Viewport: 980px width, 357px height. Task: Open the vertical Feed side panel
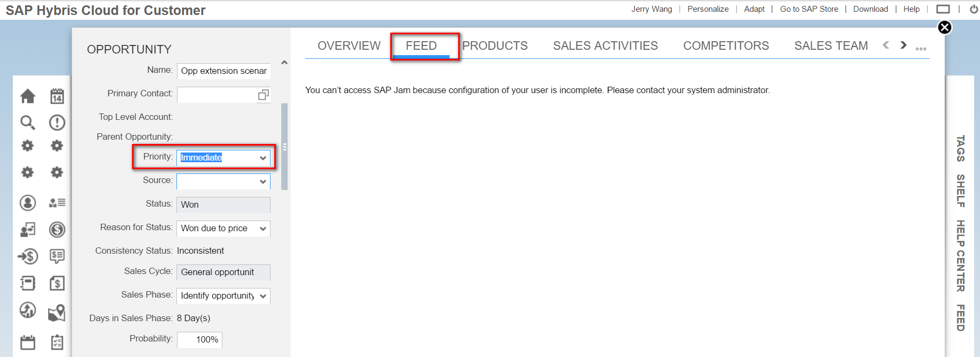(x=961, y=318)
